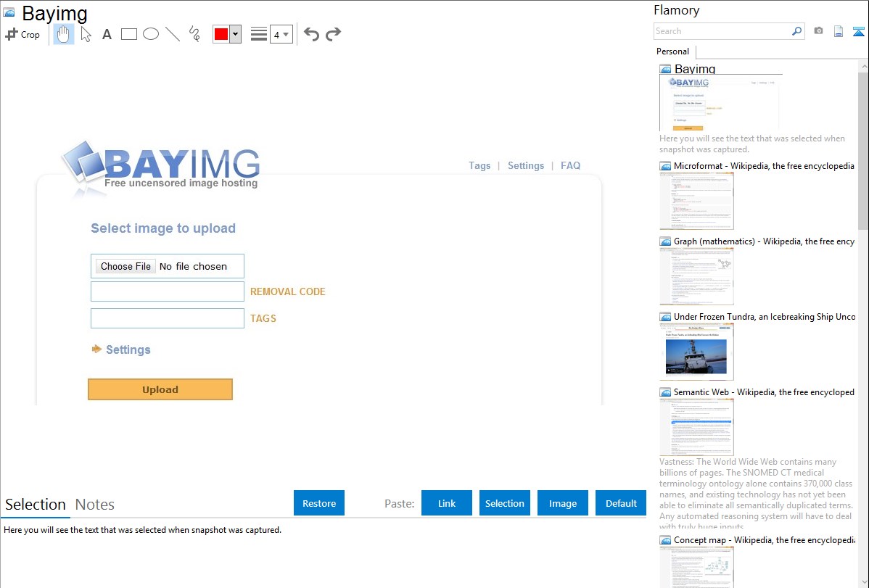This screenshot has width=869, height=588.
Task: Open the Graph (mathematics) snapshot thumbnail
Action: point(696,276)
